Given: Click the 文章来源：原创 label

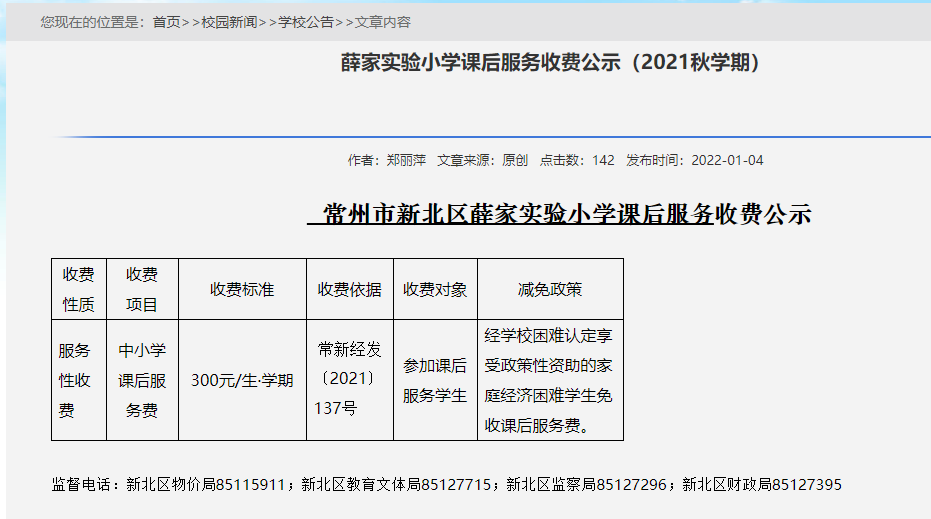Looking at the screenshot, I should (x=483, y=160).
